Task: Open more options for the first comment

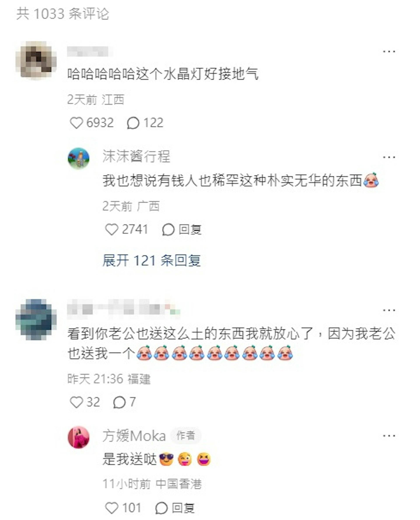Action: tap(389, 51)
